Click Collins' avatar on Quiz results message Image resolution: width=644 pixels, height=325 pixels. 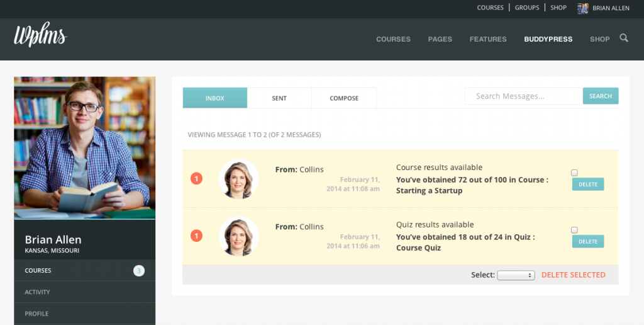[x=238, y=236]
